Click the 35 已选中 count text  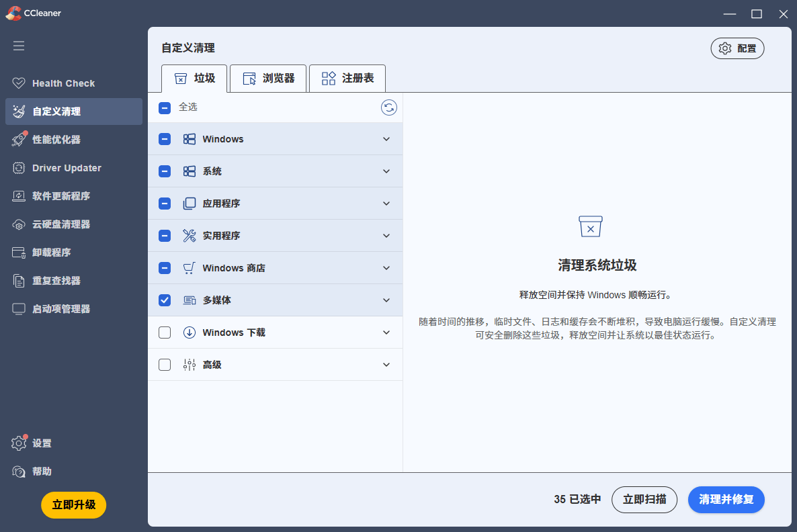point(577,500)
